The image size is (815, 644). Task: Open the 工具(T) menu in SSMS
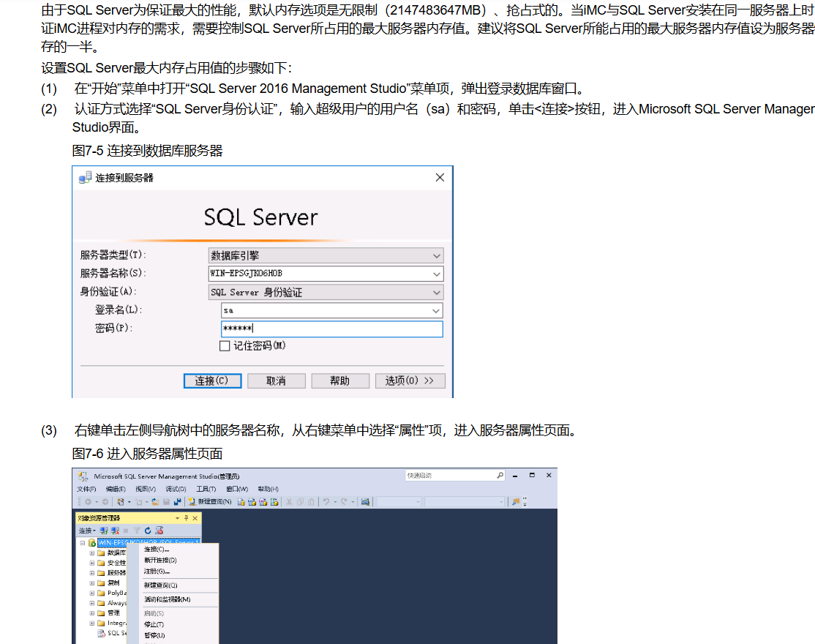tap(206, 489)
